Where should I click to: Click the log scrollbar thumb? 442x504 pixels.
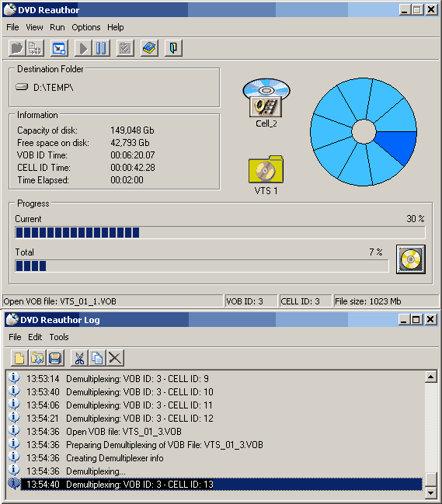pos(430,480)
